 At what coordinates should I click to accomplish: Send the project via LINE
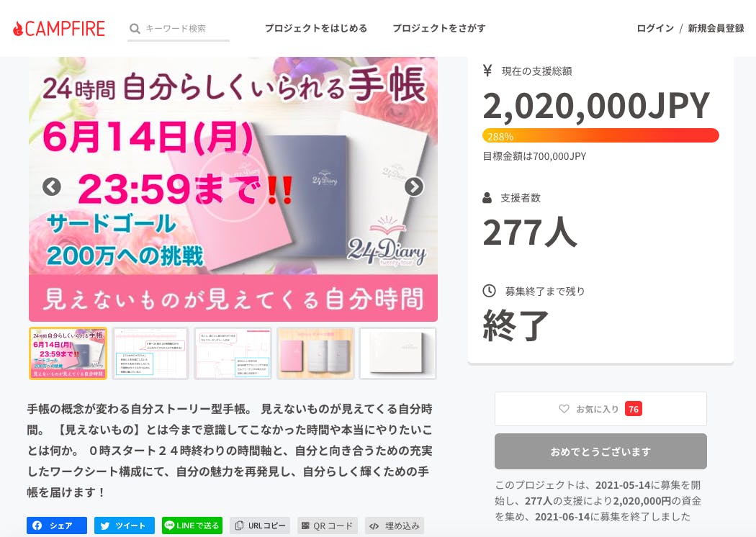click(192, 525)
